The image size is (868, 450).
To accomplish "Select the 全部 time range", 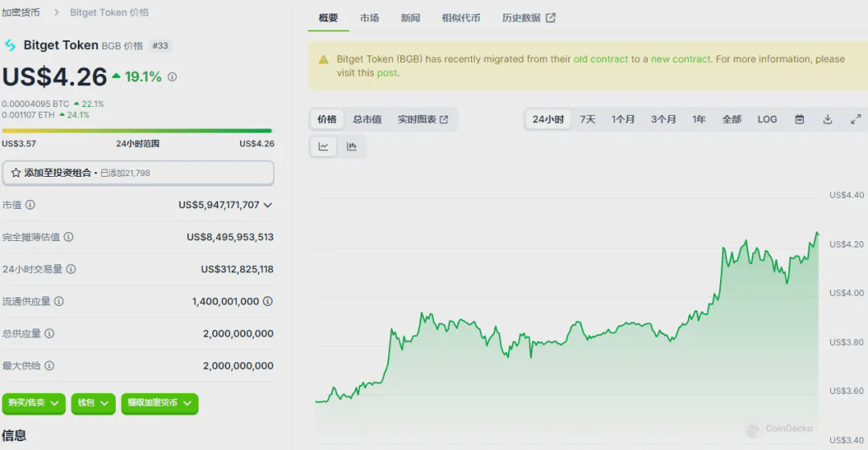I will (x=731, y=119).
